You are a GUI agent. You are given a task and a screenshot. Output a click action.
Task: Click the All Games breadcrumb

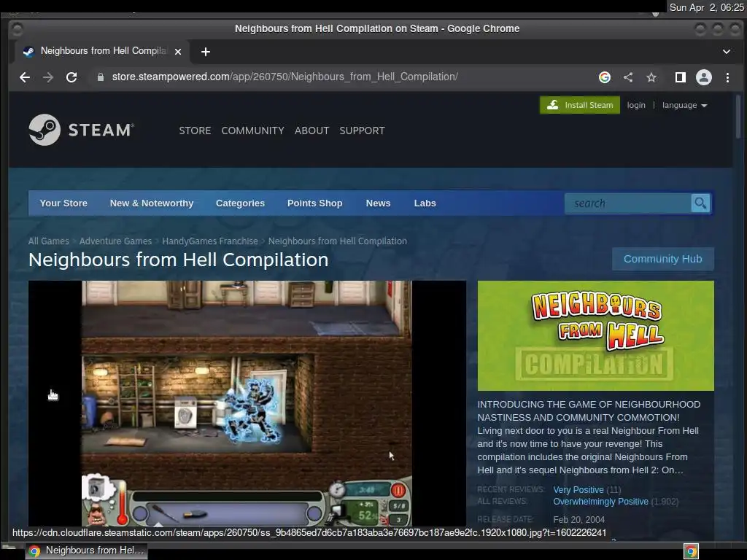point(49,241)
